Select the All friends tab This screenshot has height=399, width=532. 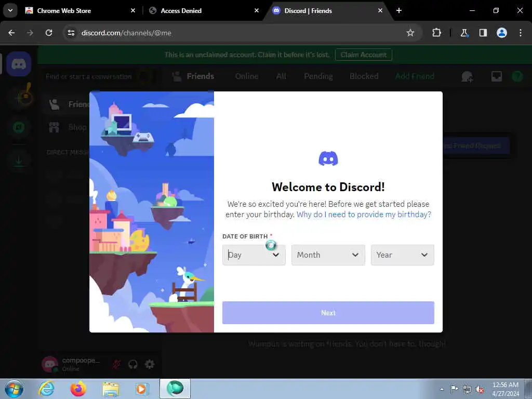pyautogui.click(x=281, y=76)
